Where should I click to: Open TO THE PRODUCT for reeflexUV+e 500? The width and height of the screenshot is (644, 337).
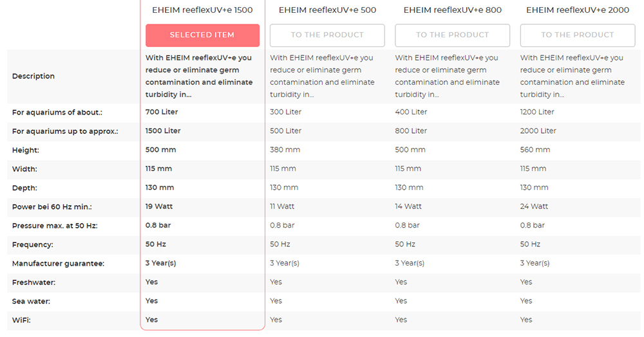point(327,35)
